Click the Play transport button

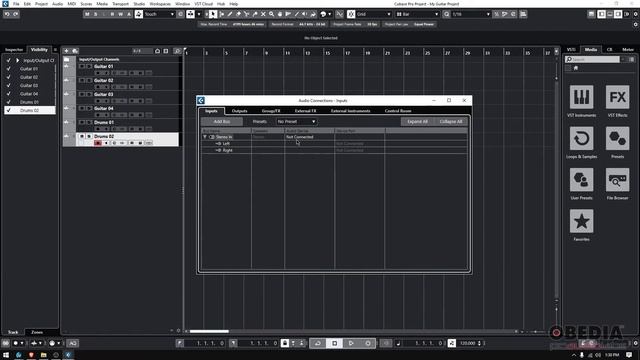click(351, 343)
